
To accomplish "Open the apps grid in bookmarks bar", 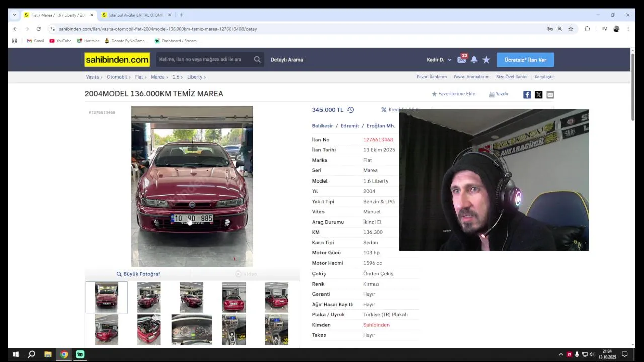I will tap(15, 41).
